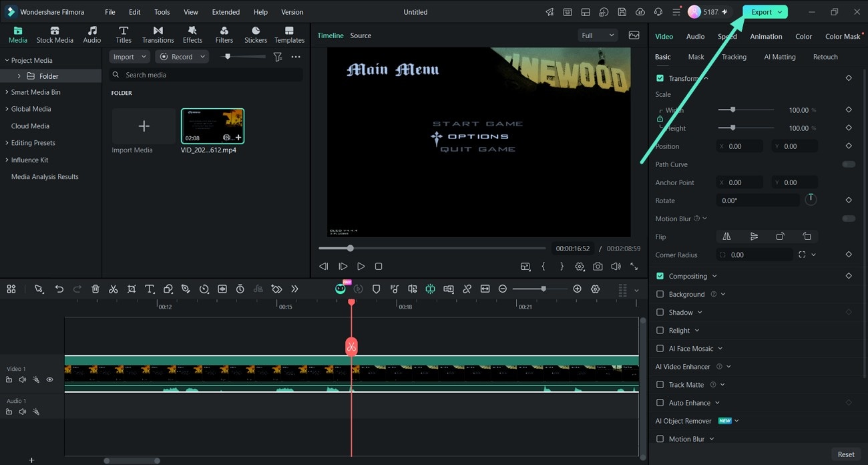Viewport: 868px width, 465px height.
Task: Open the Import dropdown
Action: [130, 57]
